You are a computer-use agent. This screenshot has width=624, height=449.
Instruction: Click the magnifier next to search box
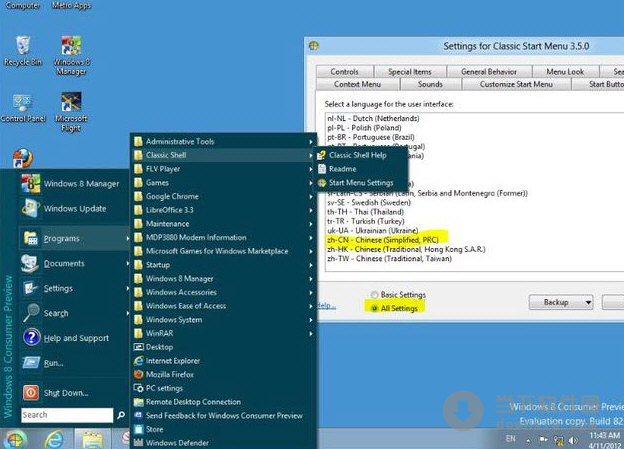pyautogui.click(x=121, y=415)
